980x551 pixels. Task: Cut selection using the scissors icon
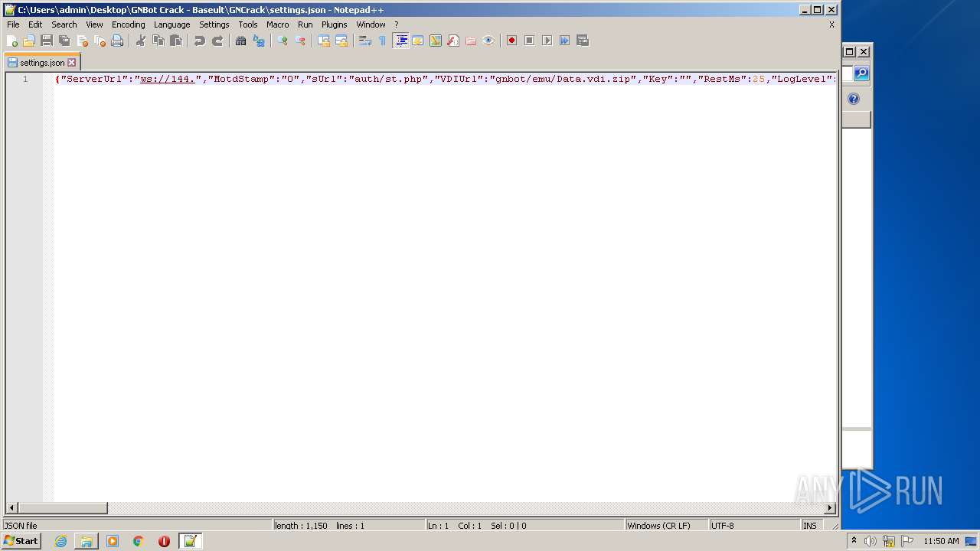point(141,41)
